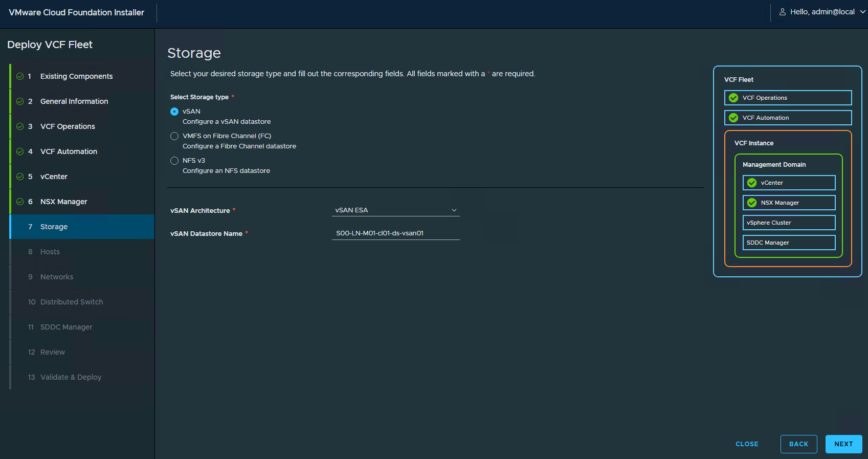Click the 'vSAN Architecture' field label
Viewport: 868px width, 459px height.
click(200, 211)
